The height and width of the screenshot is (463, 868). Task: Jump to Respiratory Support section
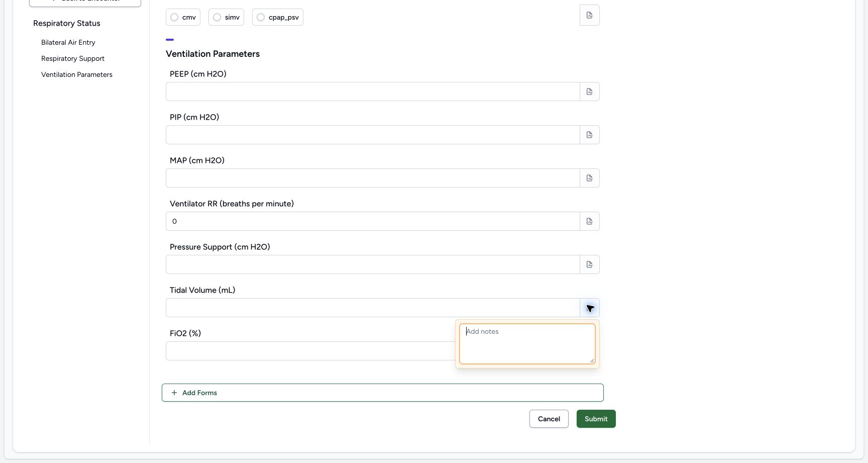[73, 58]
